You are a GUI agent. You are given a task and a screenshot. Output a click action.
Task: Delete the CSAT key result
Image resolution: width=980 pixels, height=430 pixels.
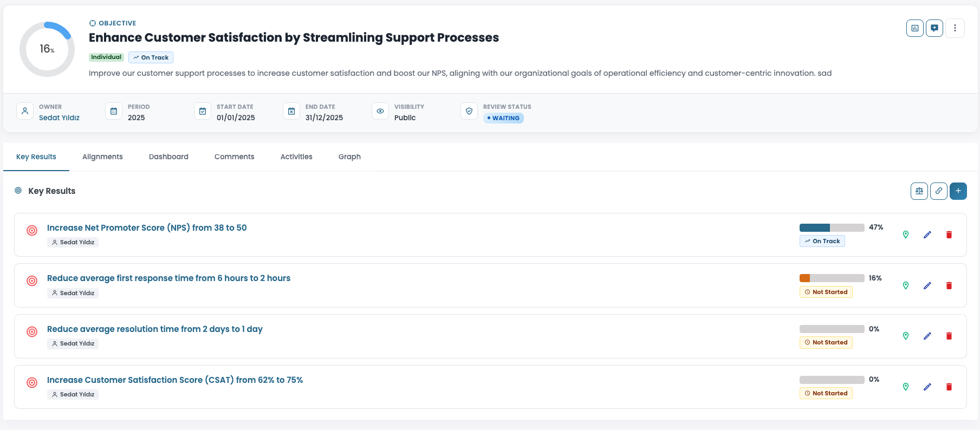coord(949,387)
